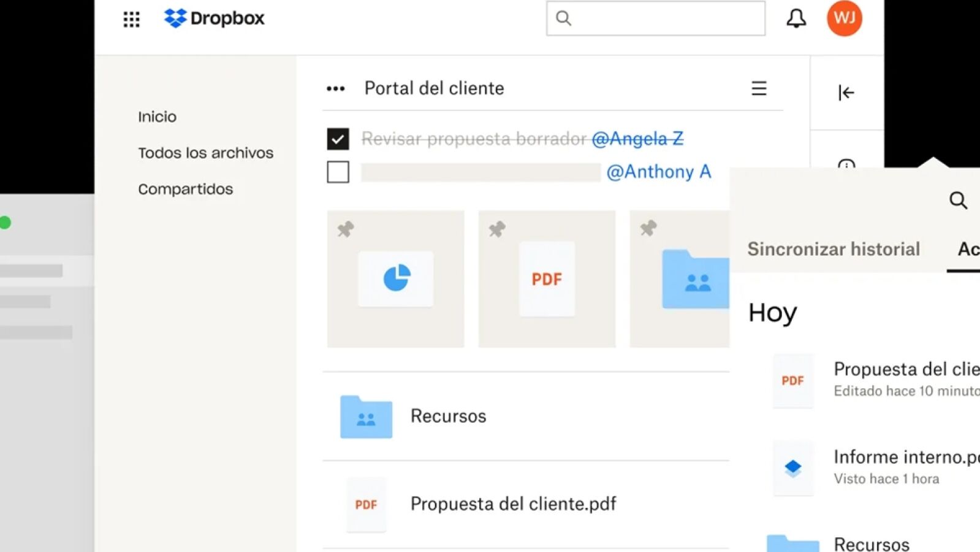Open notifications bell icon

796,18
